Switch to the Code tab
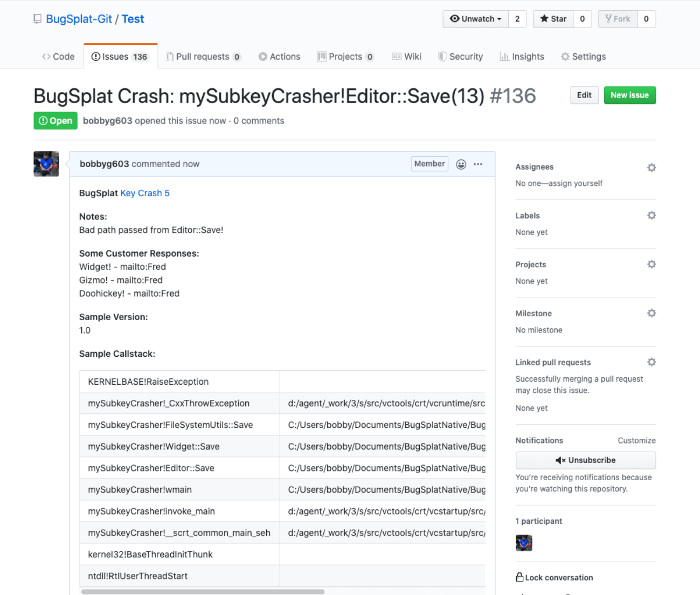Viewport: 700px width, 595px height. (x=58, y=57)
